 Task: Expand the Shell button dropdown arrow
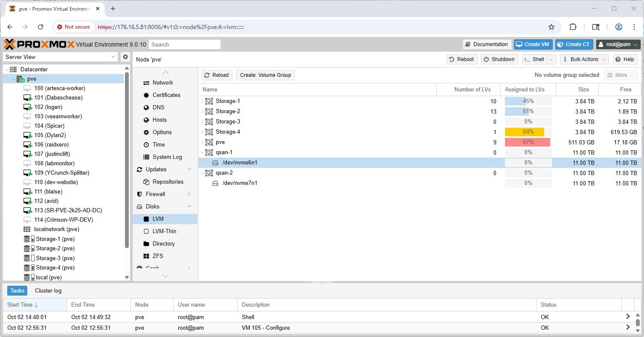point(551,59)
